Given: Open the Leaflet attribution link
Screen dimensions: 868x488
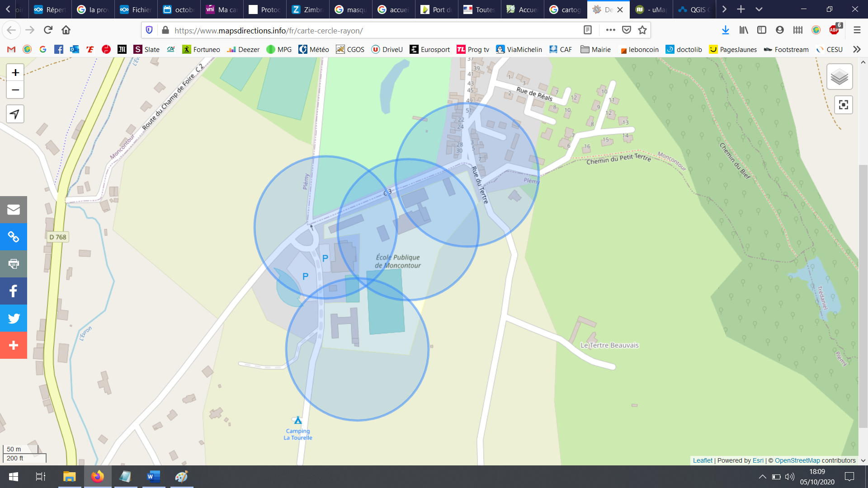Looking at the screenshot, I should click(703, 460).
